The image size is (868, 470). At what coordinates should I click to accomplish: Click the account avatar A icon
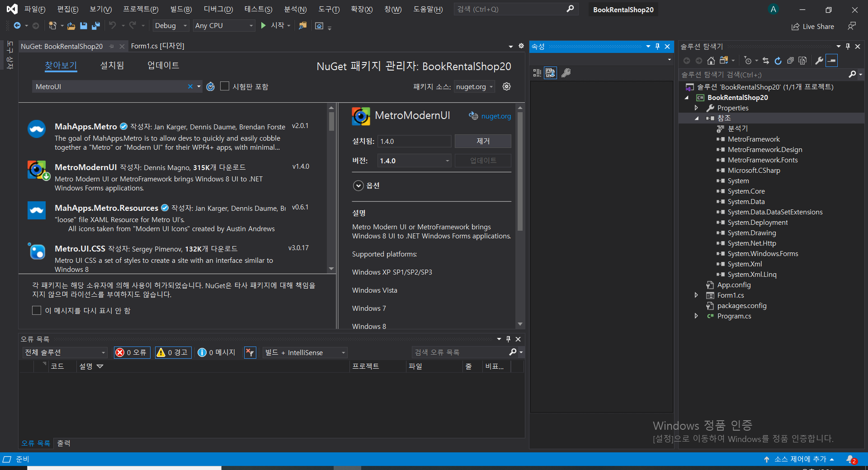774,9
